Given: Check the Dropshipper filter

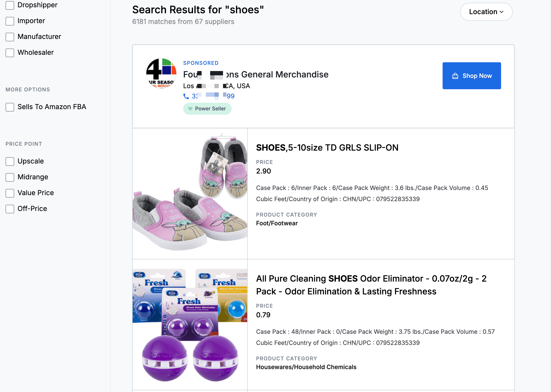Looking at the screenshot, I should [x=10, y=5].
